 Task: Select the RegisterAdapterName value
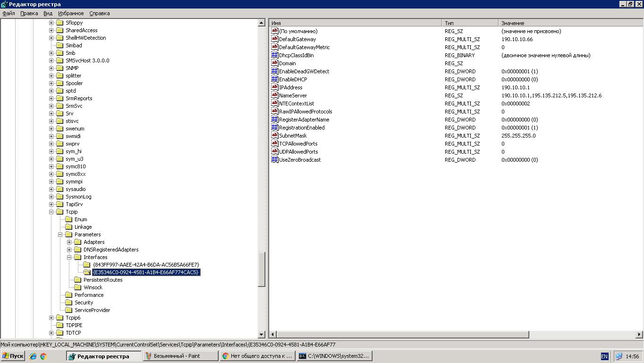pos(304,120)
